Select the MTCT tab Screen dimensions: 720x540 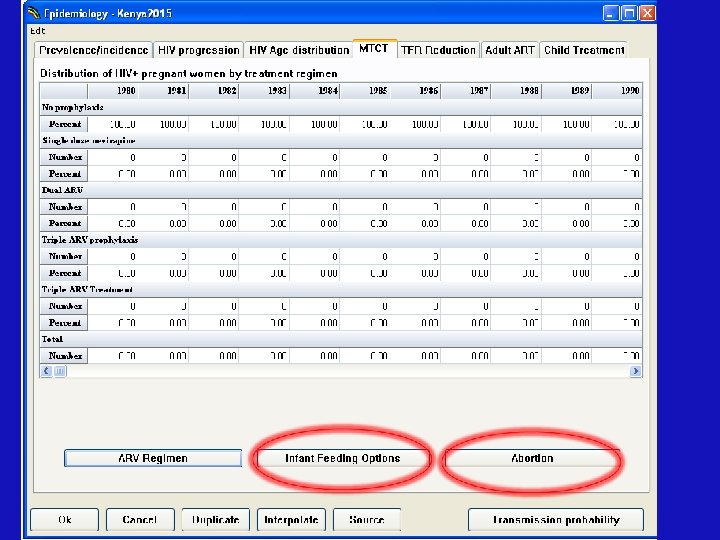[374, 49]
